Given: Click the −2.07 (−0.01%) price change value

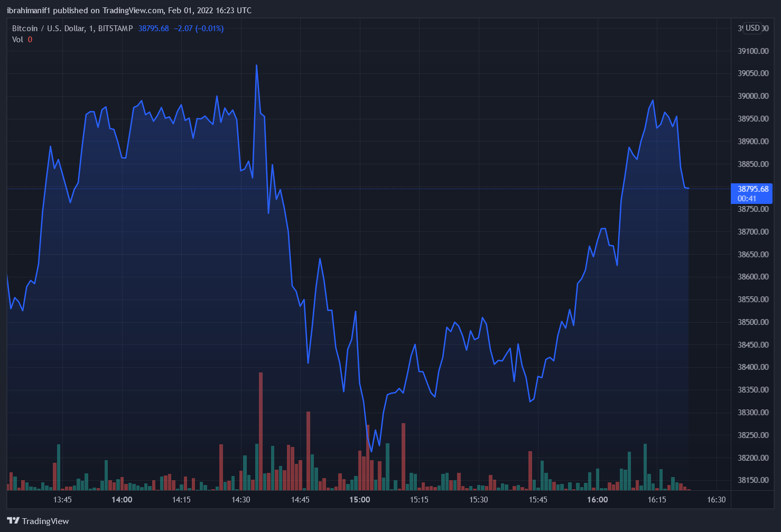Looking at the screenshot, I should point(199,29).
